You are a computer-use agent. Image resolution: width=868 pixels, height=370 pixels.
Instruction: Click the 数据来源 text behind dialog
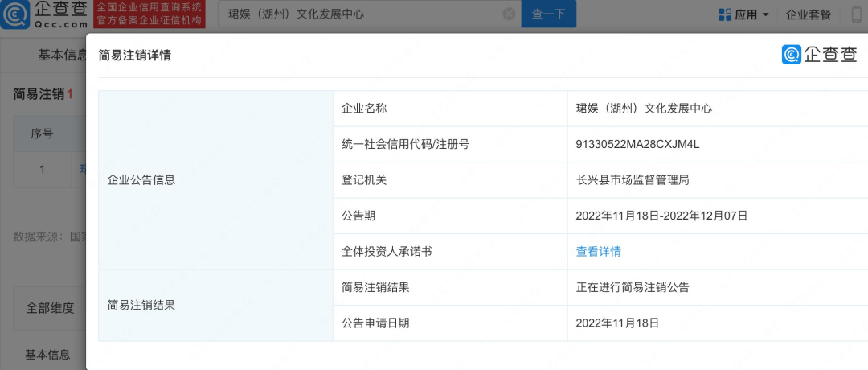pos(50,237)
